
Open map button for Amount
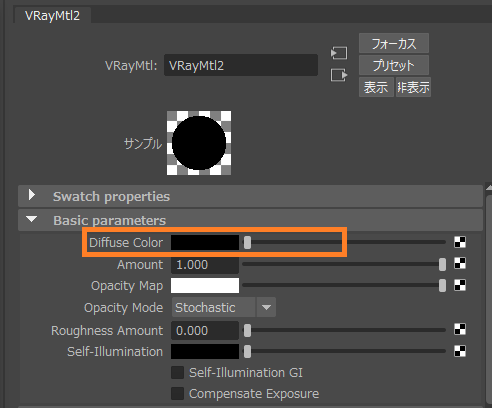click(460, 264)
